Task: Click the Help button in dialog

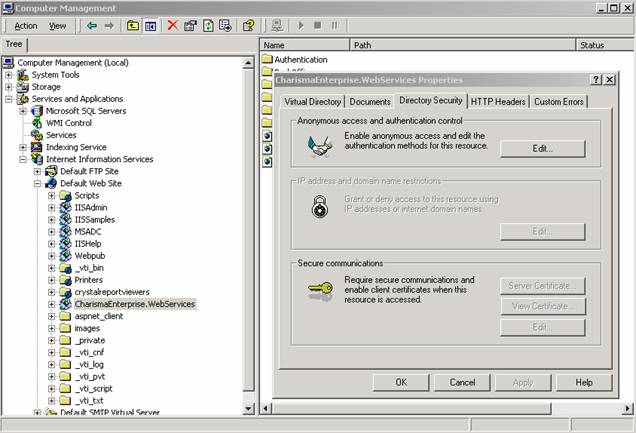Action: tap(584, 382)
